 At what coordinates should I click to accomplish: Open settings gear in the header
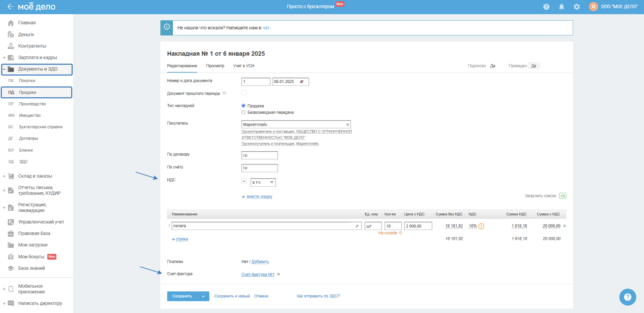[577, 7]
